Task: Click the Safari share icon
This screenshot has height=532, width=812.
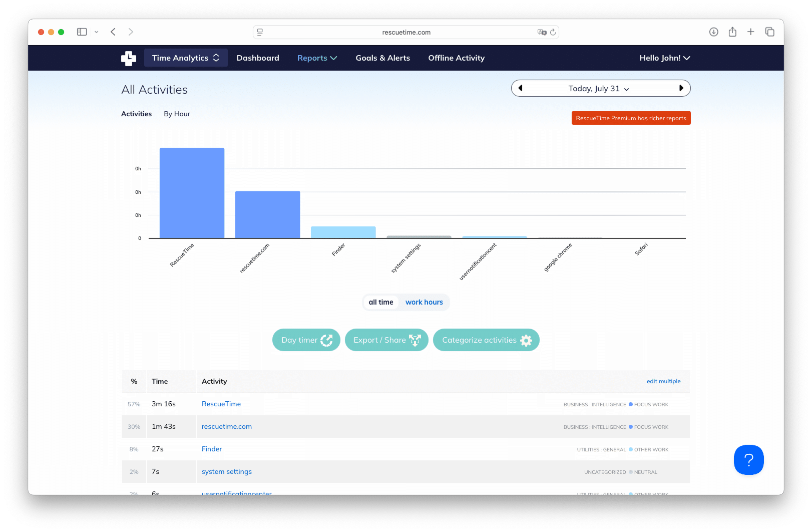Action: [732, 32]
